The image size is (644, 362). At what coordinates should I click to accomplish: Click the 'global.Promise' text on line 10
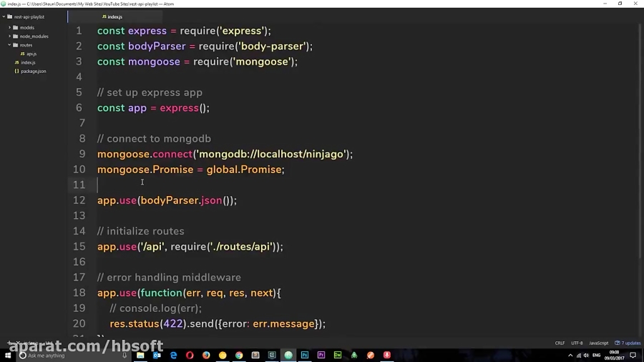244,170
